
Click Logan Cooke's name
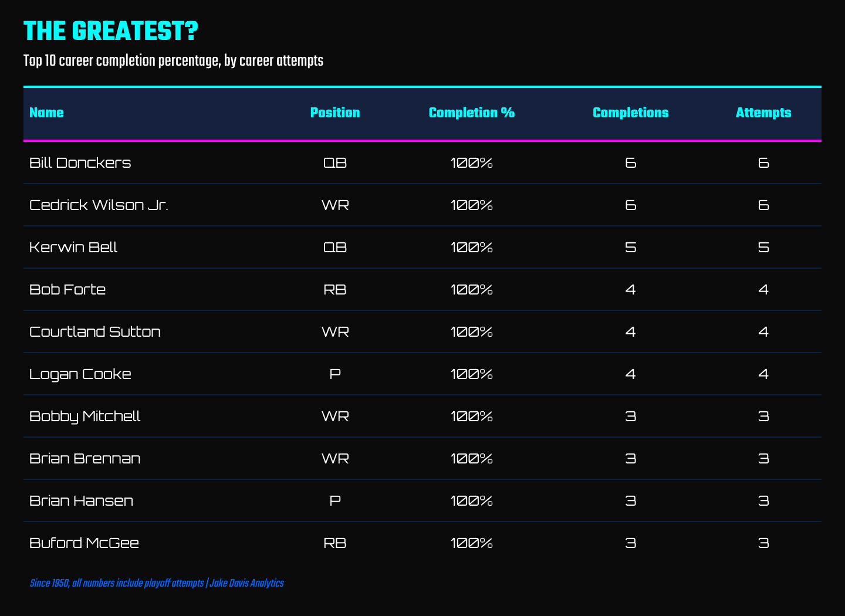pyautogui.click(x=80, y=374)
